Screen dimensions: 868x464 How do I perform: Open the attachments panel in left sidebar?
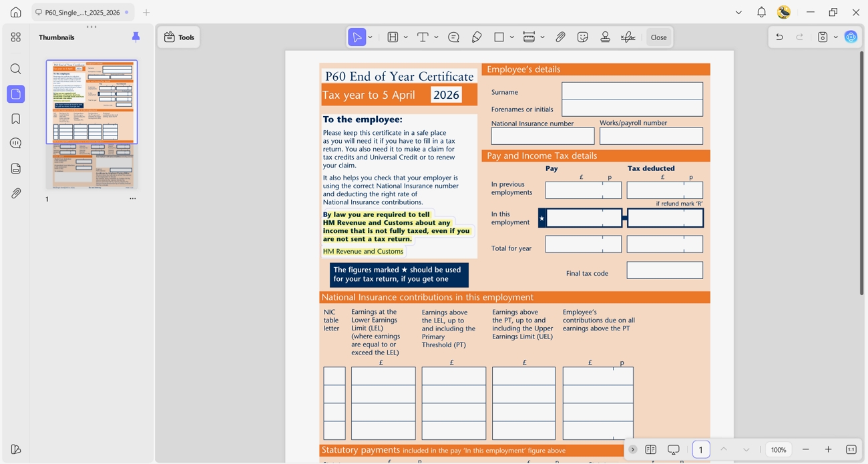(16, 193)
